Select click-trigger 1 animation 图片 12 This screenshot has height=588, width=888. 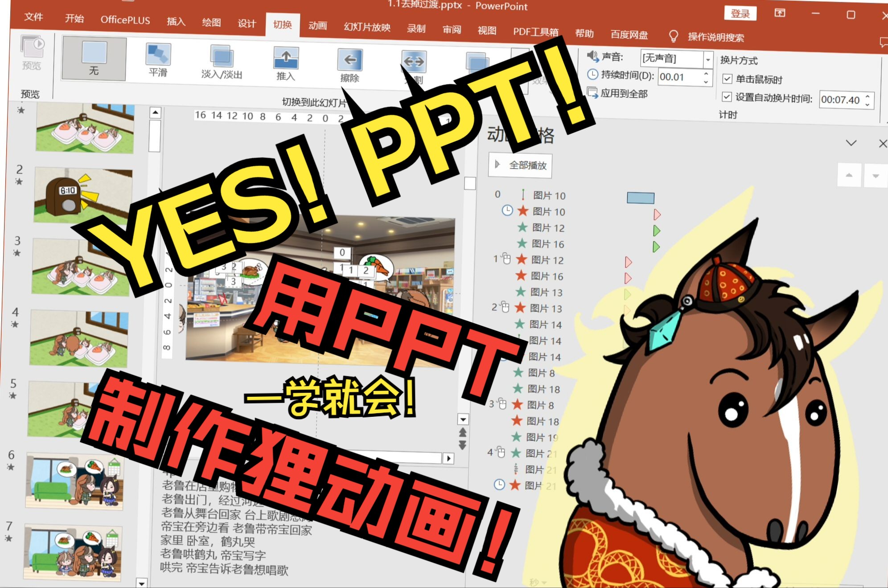pyautogui.click(x=528, y=259)
